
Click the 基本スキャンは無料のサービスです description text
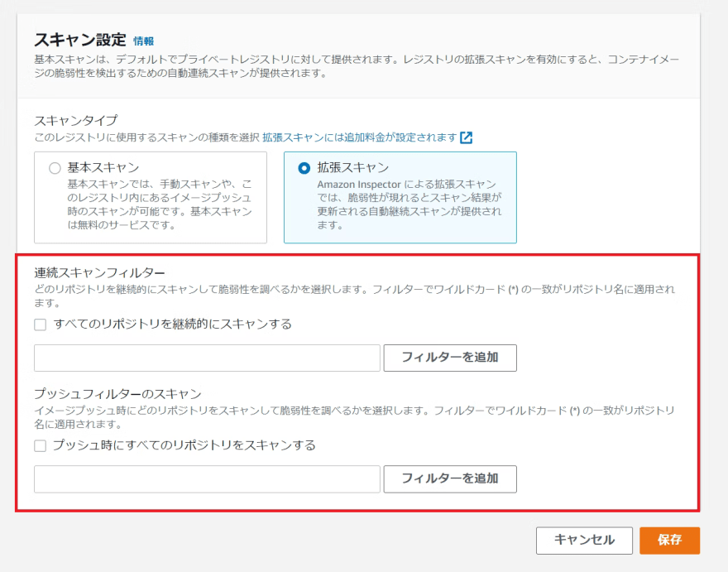coord(160,205)
